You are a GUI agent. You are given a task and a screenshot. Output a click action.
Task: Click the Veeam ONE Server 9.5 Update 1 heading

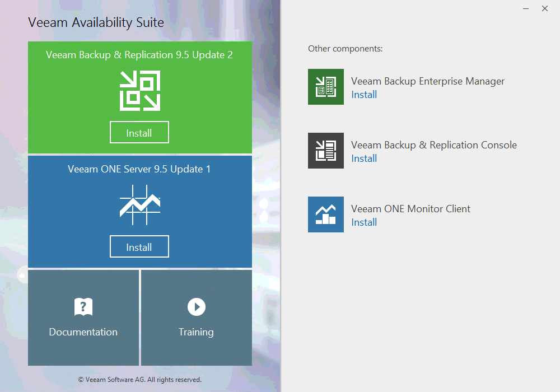tap(139, 169)
